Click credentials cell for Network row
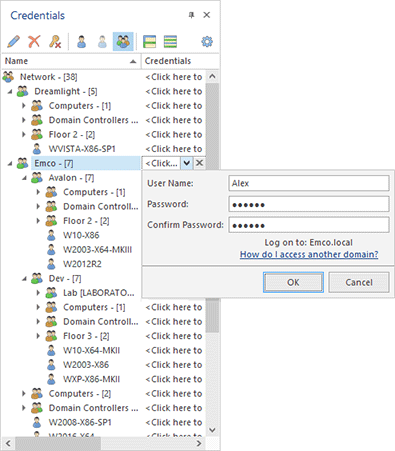The width and height of the screenshot is (395, 451). [174, 77]
